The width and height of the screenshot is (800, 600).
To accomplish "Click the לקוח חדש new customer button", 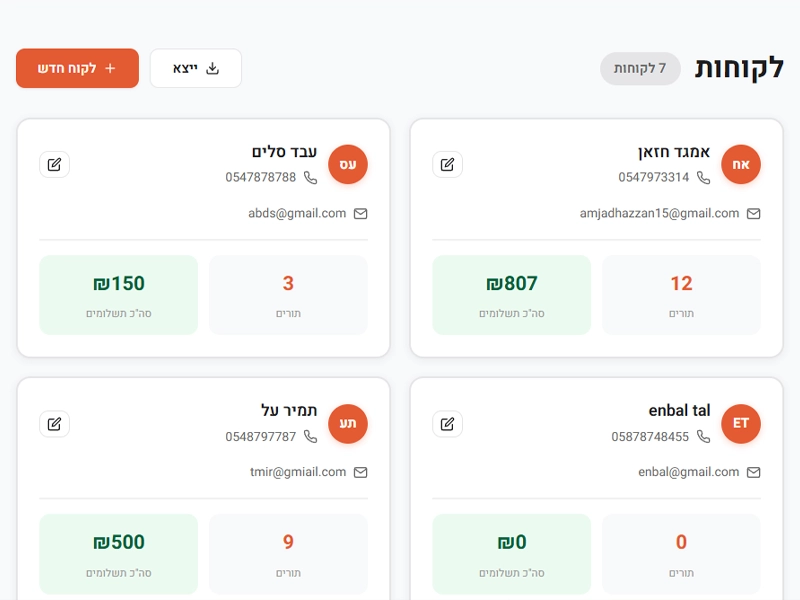I will pos(77,68).
